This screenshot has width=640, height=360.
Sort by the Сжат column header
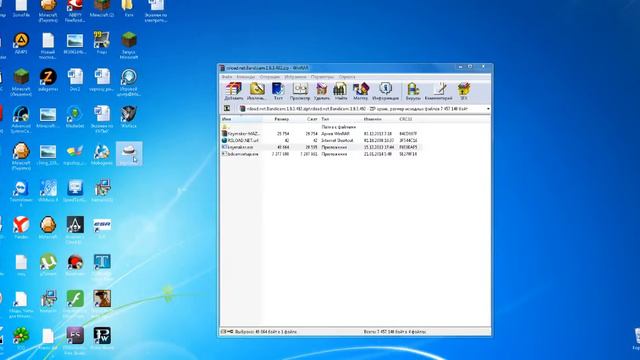coord(305,119)
